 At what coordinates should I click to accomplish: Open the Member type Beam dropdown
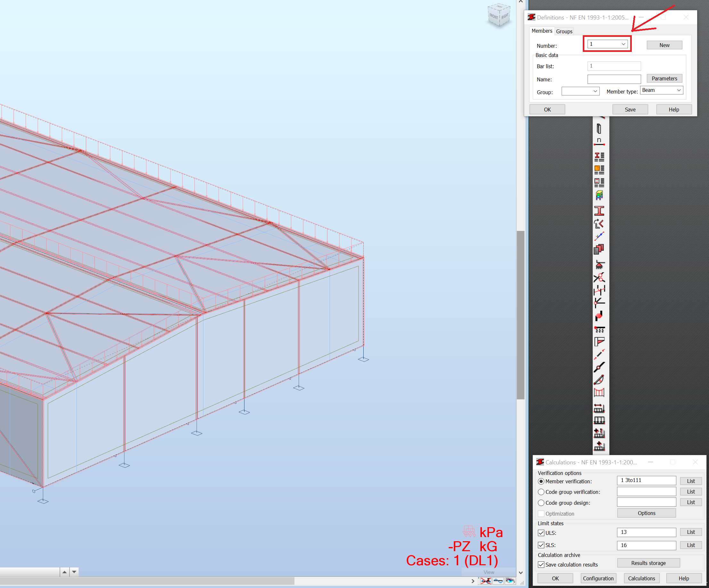point(679,90)
